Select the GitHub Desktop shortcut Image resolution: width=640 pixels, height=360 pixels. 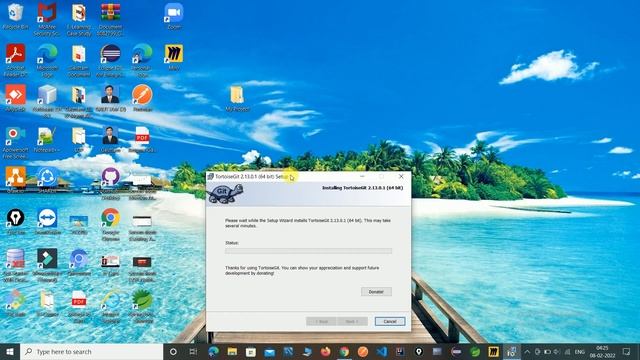111,183
